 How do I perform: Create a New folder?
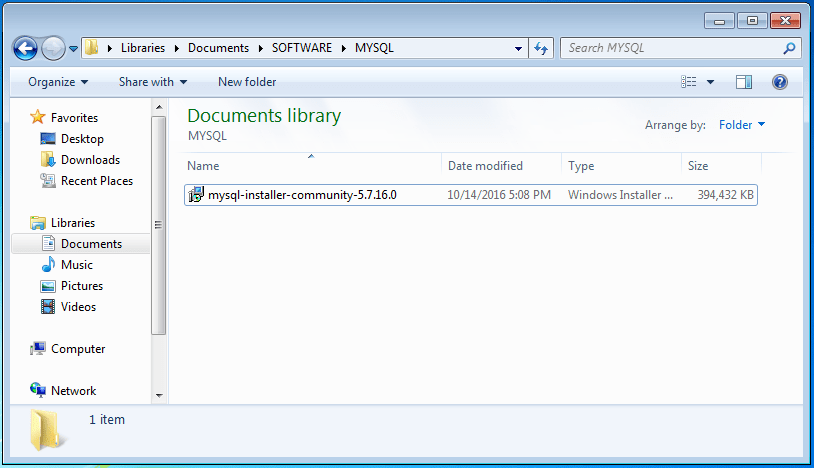[x=247, y=82]
